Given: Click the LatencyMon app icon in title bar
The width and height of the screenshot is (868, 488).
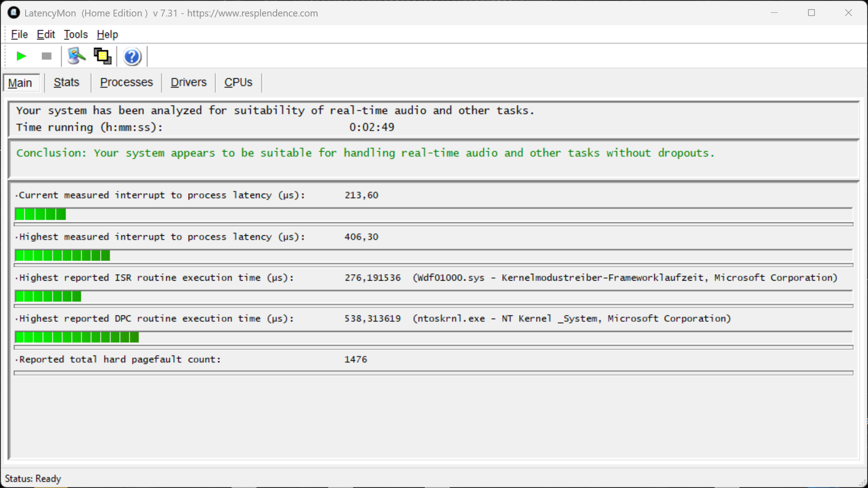Looking at the screenshot, I should [x=14, y=13].
